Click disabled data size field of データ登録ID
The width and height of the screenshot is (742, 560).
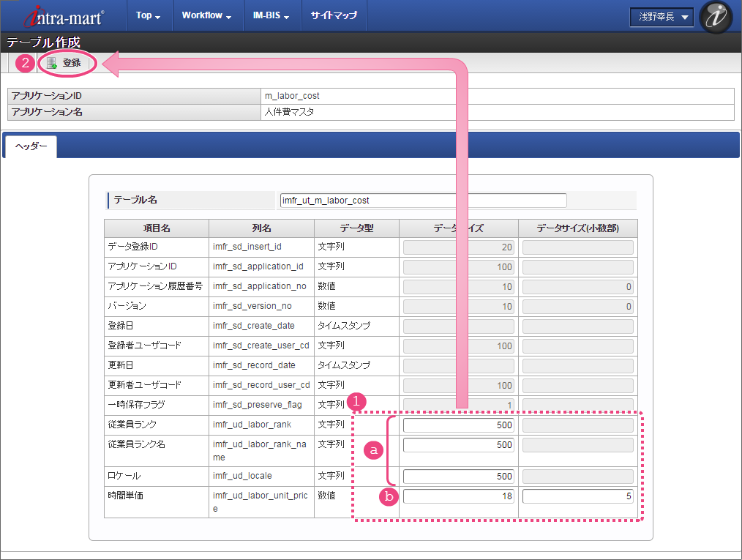click(x=459, y=247)
